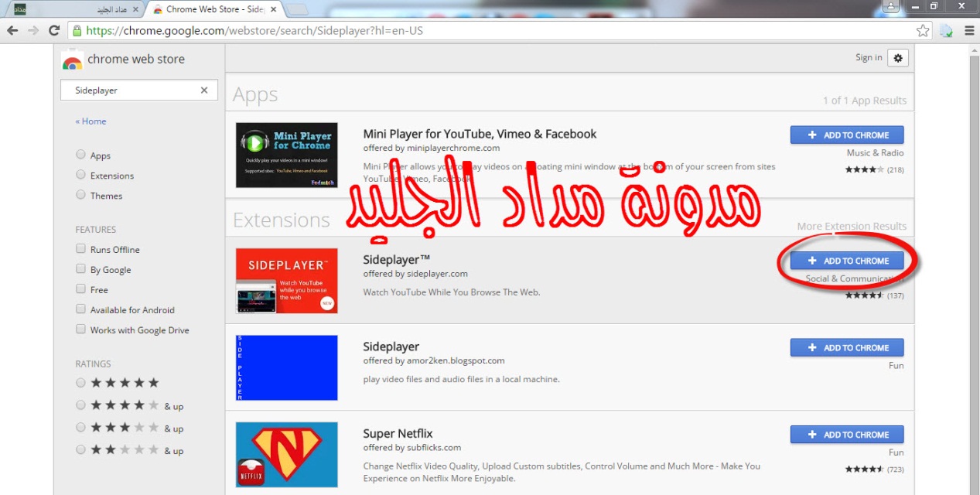This screenshot has height=495, width=980.
Task: Open the blue Sideplayer thumbnail
Action: tap(287, 367)
